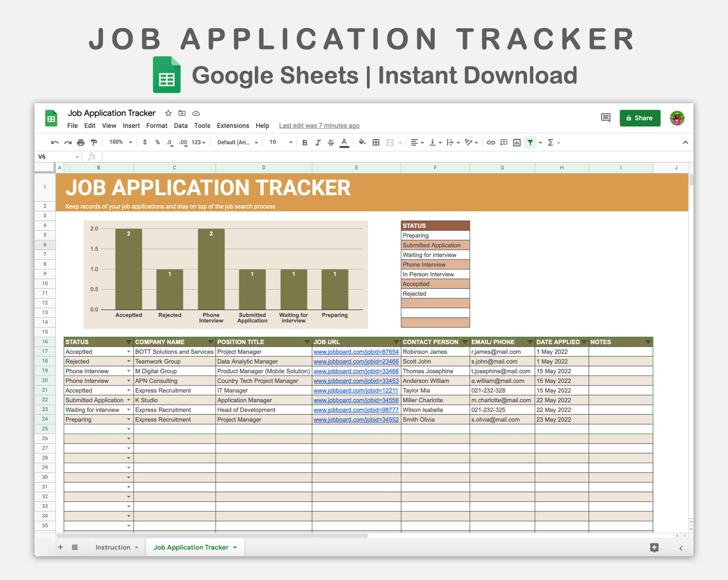Insert a link using the toolbar icon
728x580 pixels.
[491, 142]
